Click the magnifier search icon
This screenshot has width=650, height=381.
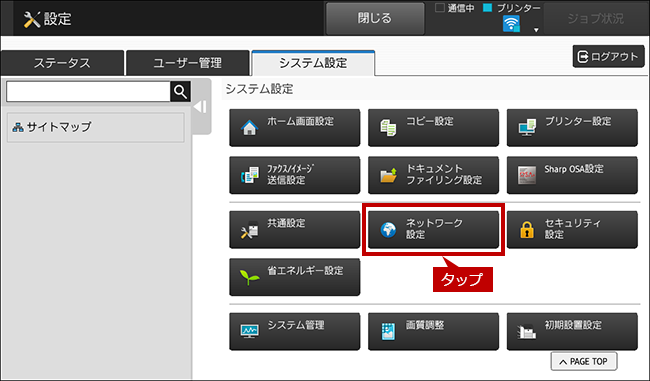click(x=180, y=91)
